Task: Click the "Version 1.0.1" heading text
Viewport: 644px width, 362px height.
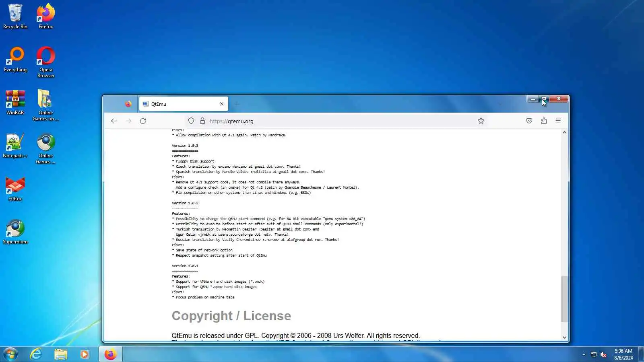Action: (x=185, y=266)
